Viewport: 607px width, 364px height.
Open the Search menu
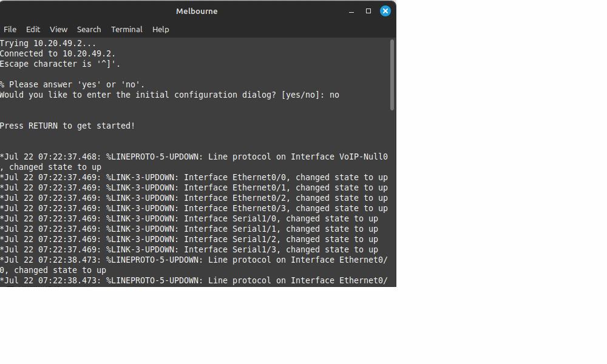click(89, 29)
